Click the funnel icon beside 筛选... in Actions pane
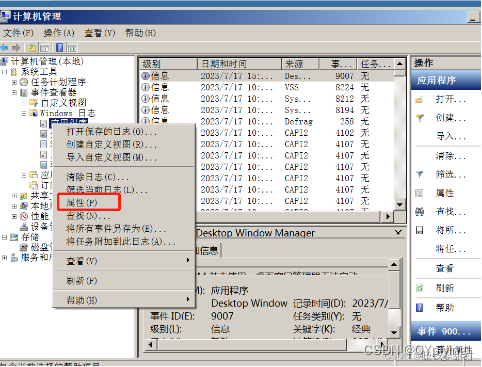 (x=420, y=174)
